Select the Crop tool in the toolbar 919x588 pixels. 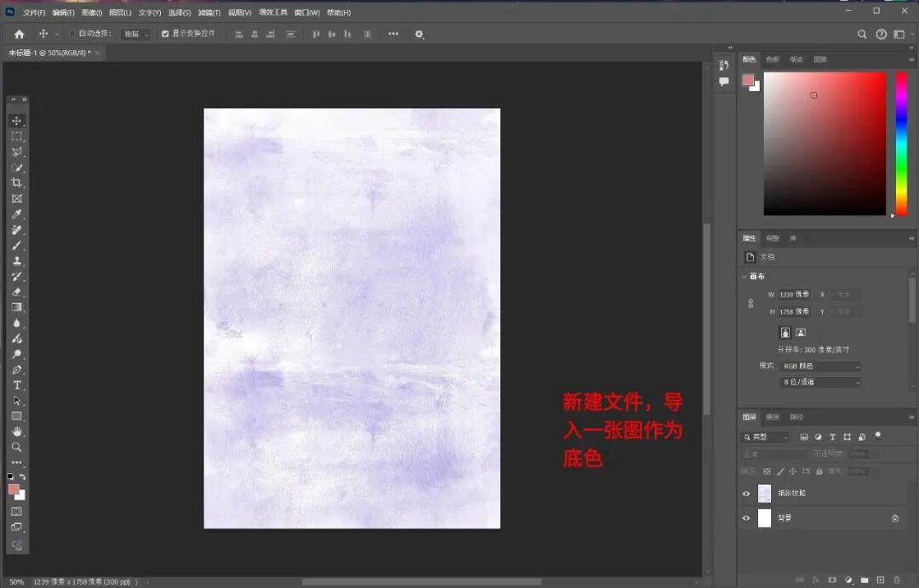click(x=16, y=183)
